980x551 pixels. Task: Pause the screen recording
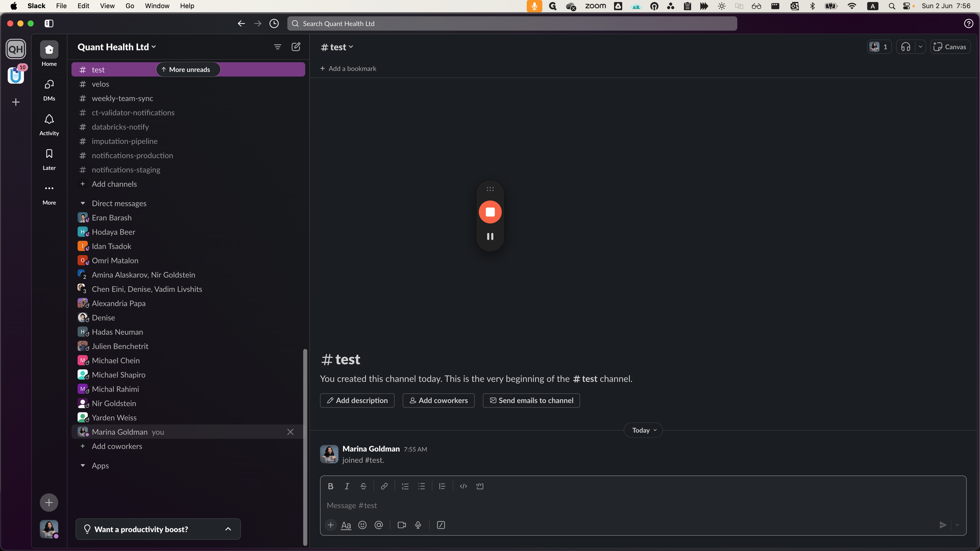(x=490, y=236)
